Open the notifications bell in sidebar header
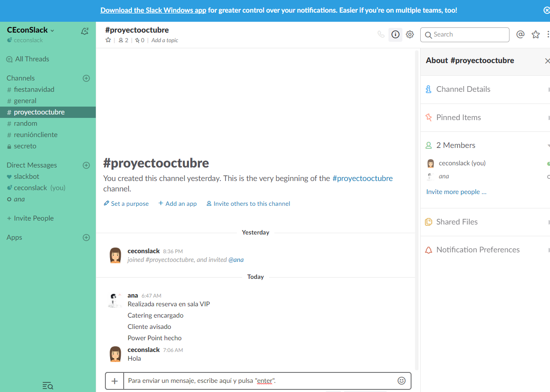The height and width of the screenshot is (392, 550). click(85, 31)
